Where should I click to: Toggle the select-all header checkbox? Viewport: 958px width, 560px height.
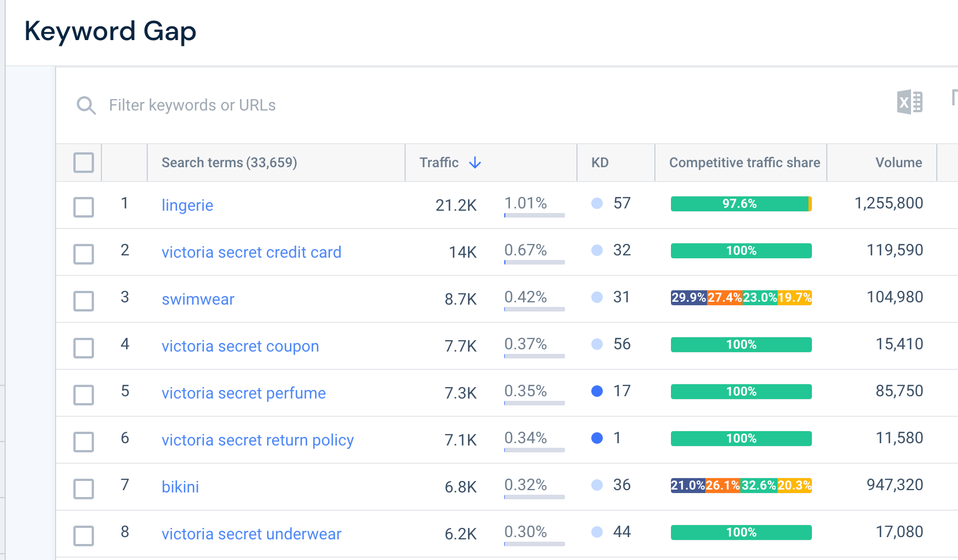coord(84,163)
